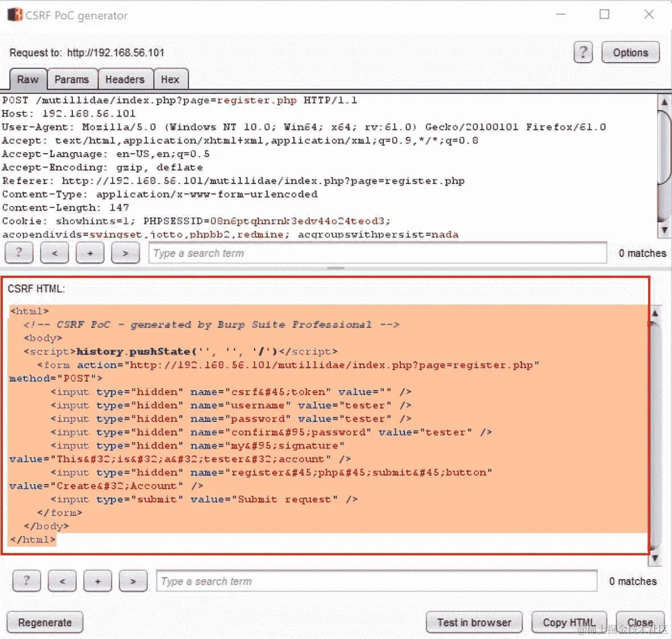Open the Headers tab

click(125, 79)
